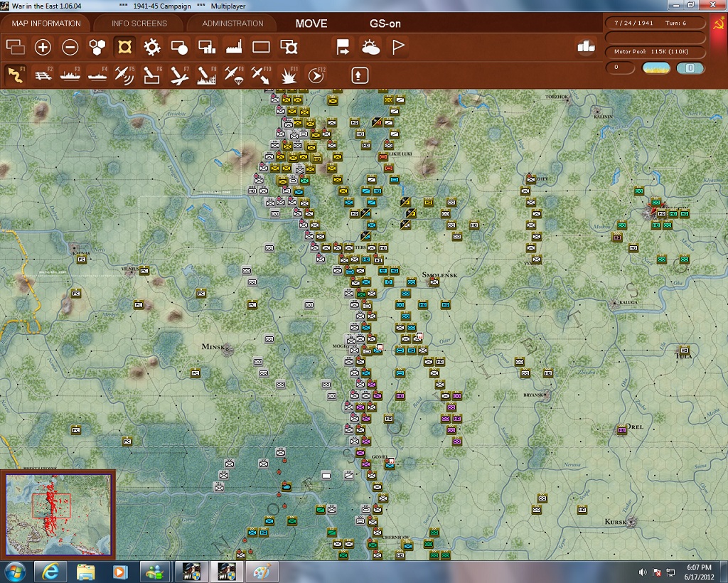Click the MOVE mode label
Screen dimensions: 728x583
311,23
